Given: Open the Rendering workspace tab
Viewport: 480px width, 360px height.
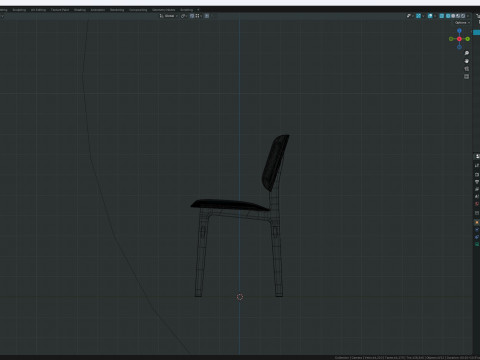Looking at the screenshot, I should [117, 10].
